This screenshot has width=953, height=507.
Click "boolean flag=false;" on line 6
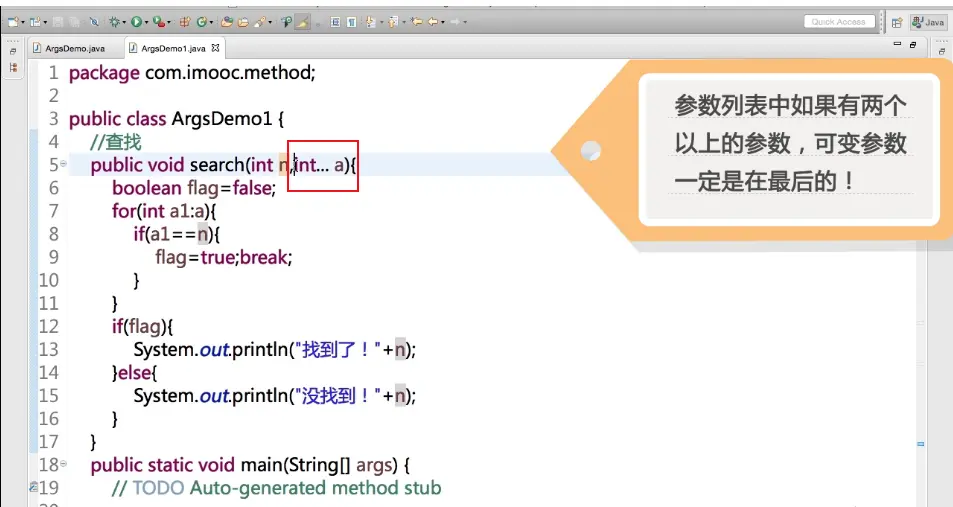point(194,188)
